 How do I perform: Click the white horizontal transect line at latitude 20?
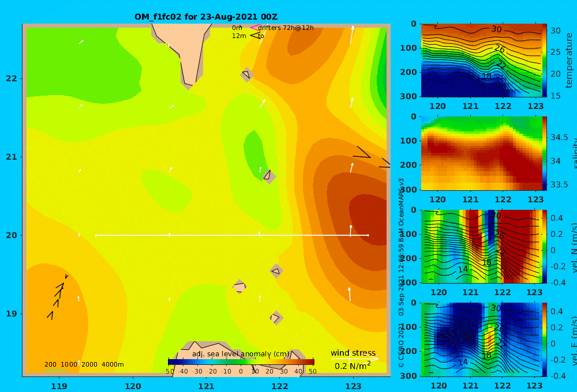(232, 235)
